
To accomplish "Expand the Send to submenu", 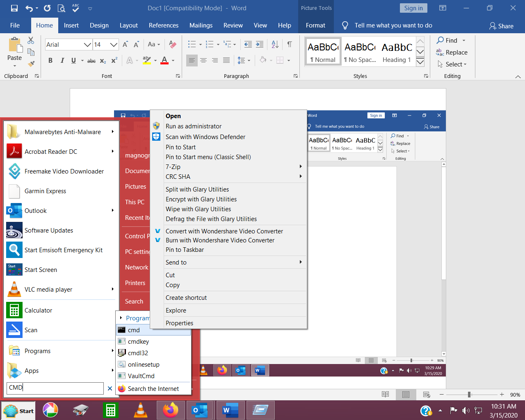I will coord(234,262).
